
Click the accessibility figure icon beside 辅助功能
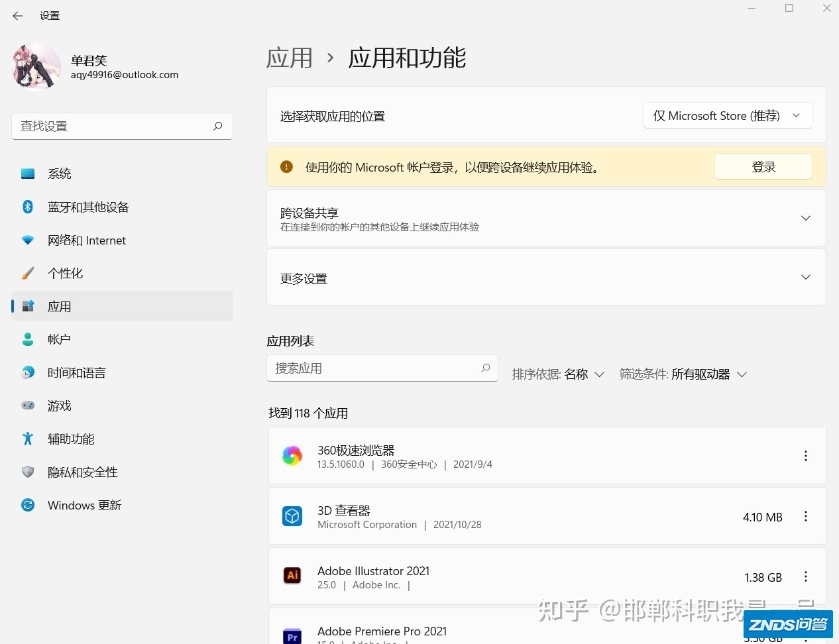[28, 439]
